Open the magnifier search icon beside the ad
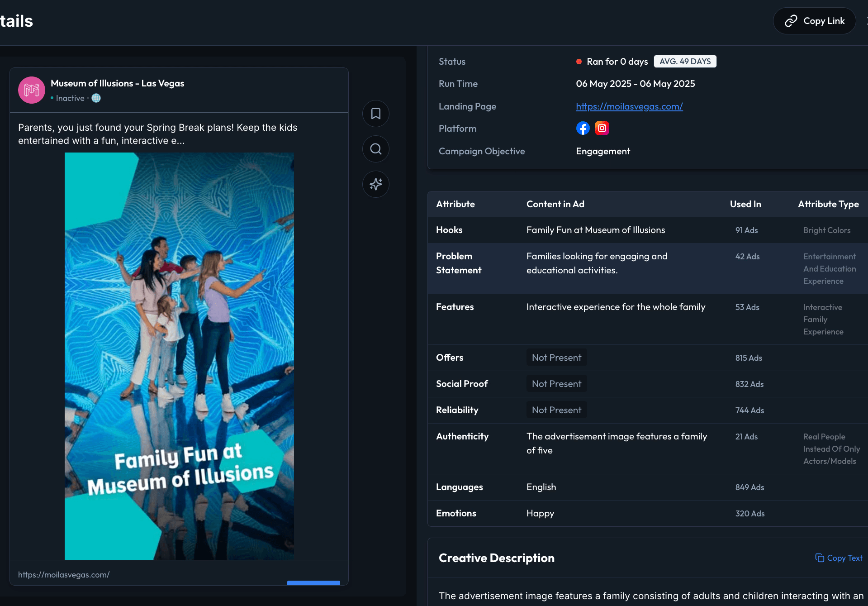 click(x=375, y=149)
